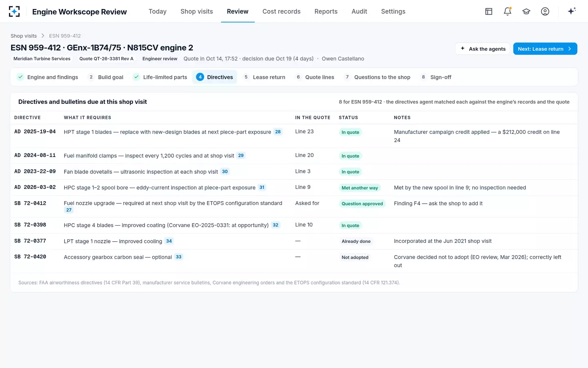588x368 pixels.
Task: Open the graduation cap learning icon
Action: click(526, 11)
